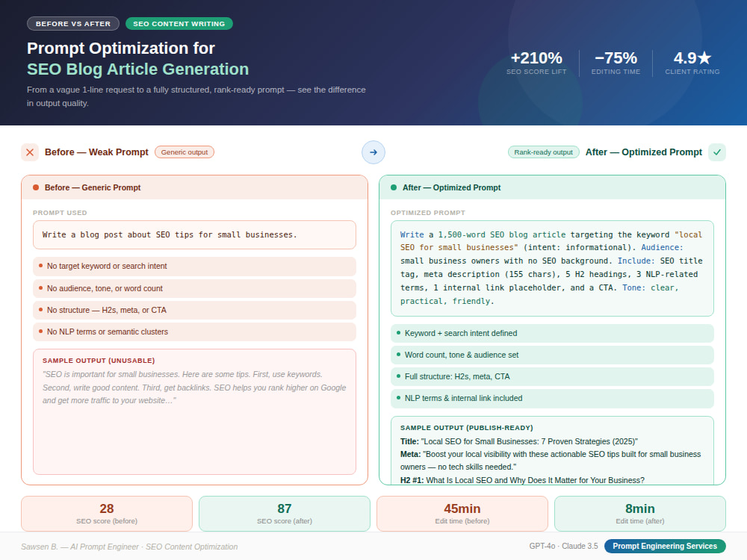Click the blue arrow circle between sections

(373, 152)
